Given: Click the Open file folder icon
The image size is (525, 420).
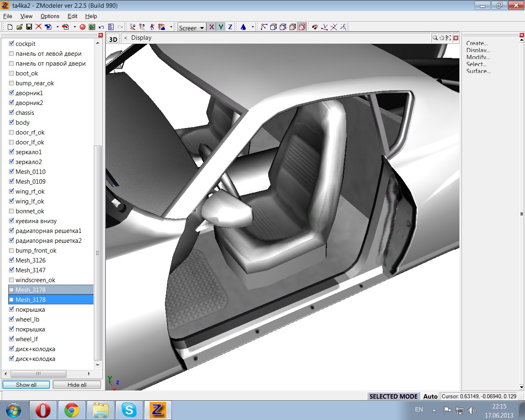Looking at the screenshot, I should (19, 27).
